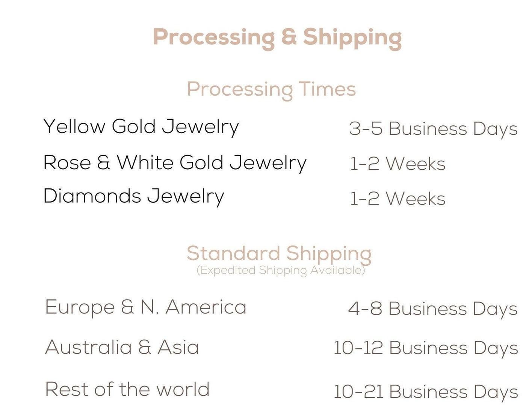
Task: Select the Australia & Asia region
Action: 122,347
